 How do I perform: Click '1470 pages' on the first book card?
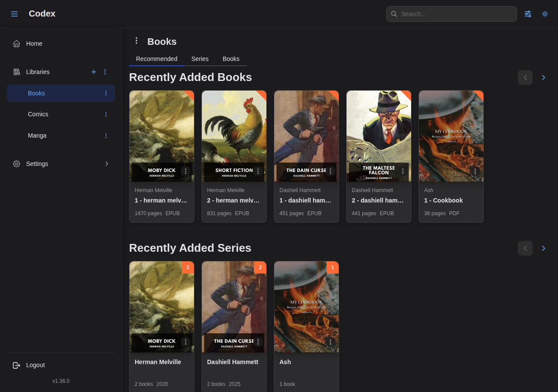[148, 213]
